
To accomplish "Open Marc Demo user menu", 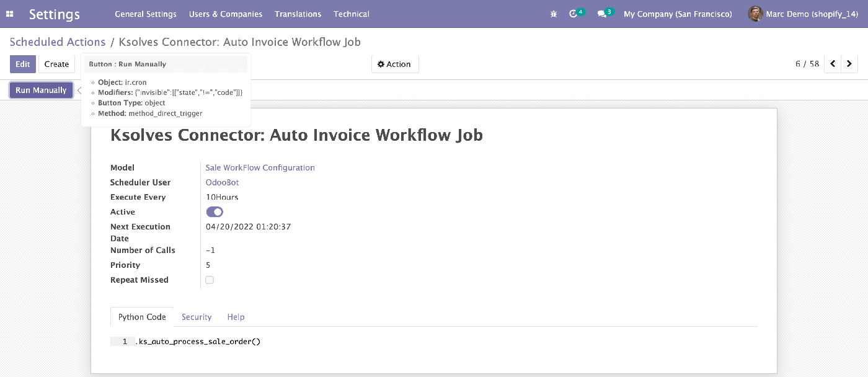I will point(803,14).
